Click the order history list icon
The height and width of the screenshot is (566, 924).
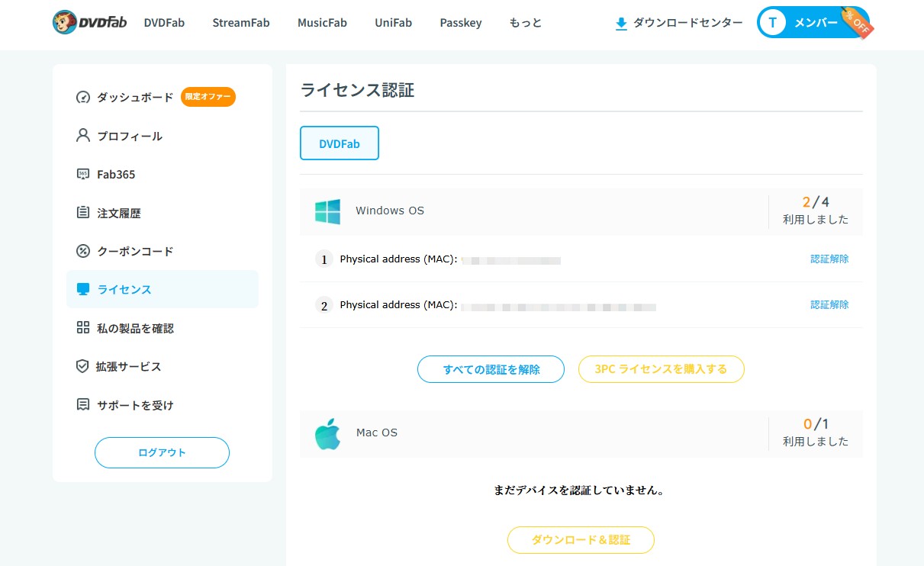click(x=83, y=213)
